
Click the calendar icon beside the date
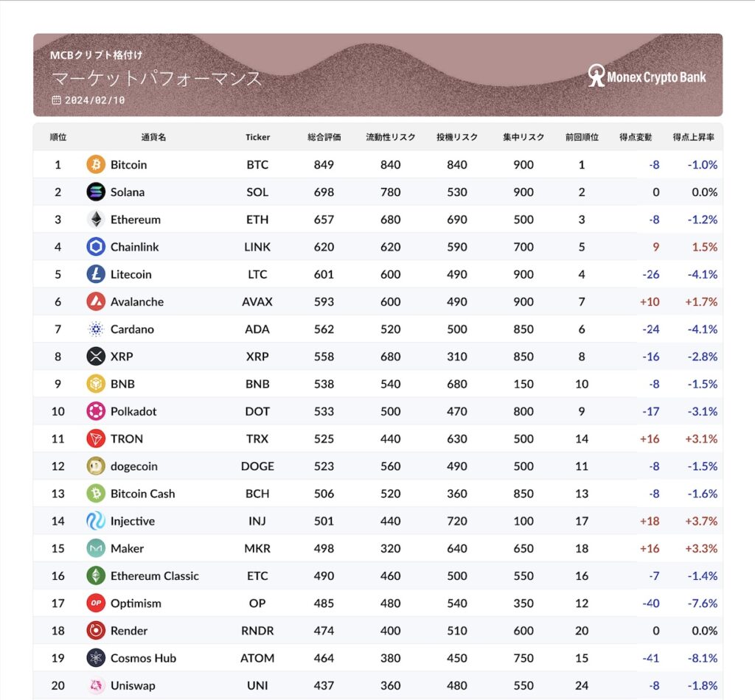[x=56, y=100]
